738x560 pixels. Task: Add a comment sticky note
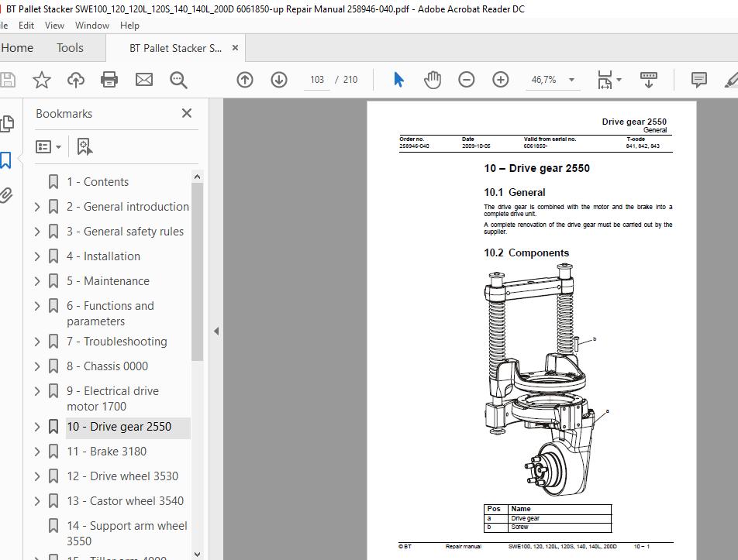[699, 80]
